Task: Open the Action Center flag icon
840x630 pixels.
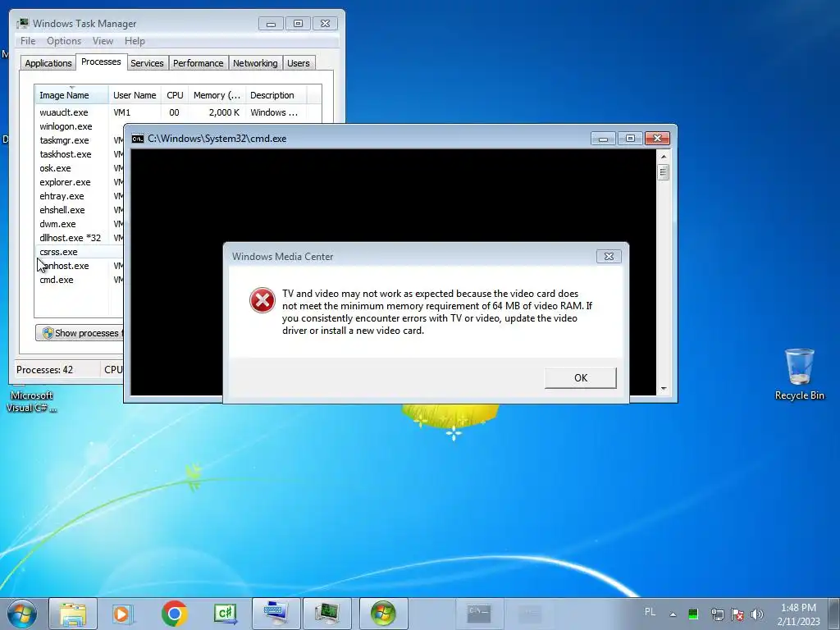Action: 737,614
